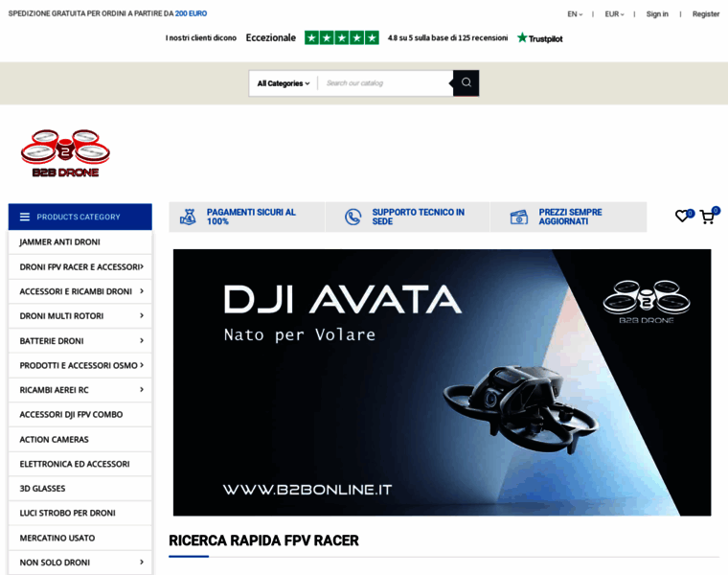The height and width of the screenshot is (575, 728).
Task: Open 3D Glasses category
Action: click(x=80, y=488)
